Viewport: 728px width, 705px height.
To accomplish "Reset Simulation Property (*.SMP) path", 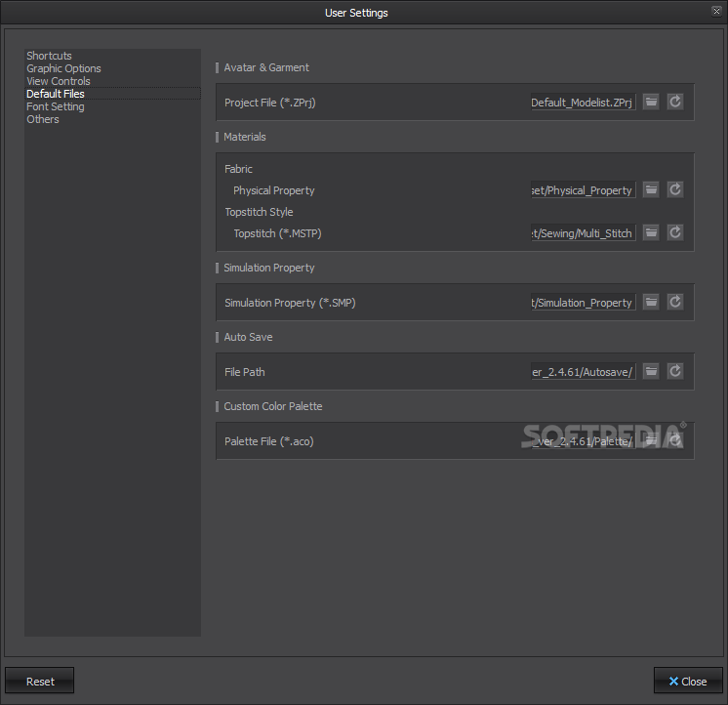I will [x=675, y=302].
